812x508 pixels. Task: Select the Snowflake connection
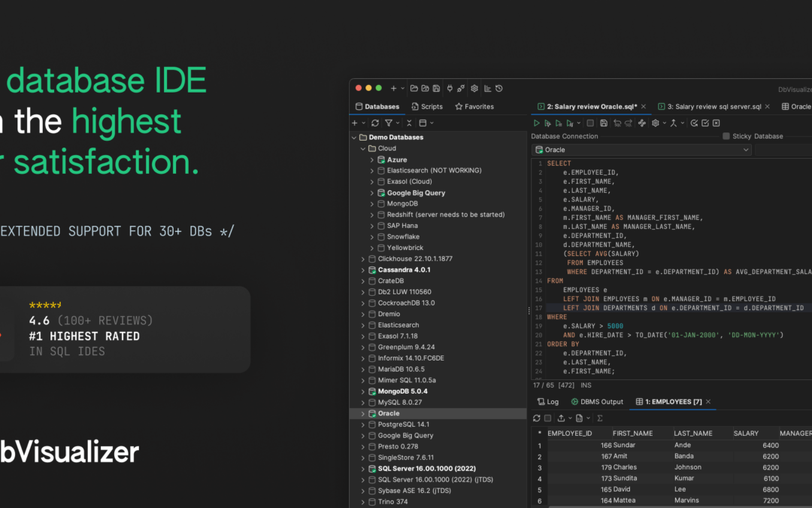point(403,237)
